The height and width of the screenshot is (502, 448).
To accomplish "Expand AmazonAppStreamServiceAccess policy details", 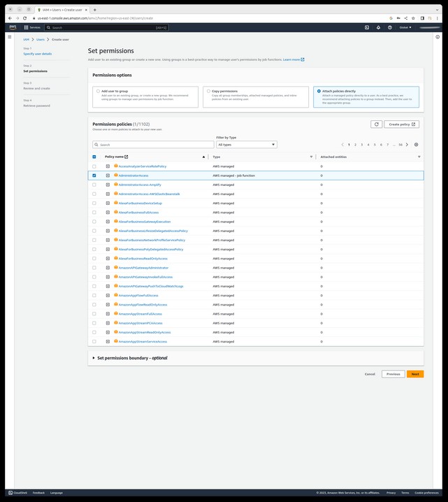I will pyautogui.click(x=108, y=342).
